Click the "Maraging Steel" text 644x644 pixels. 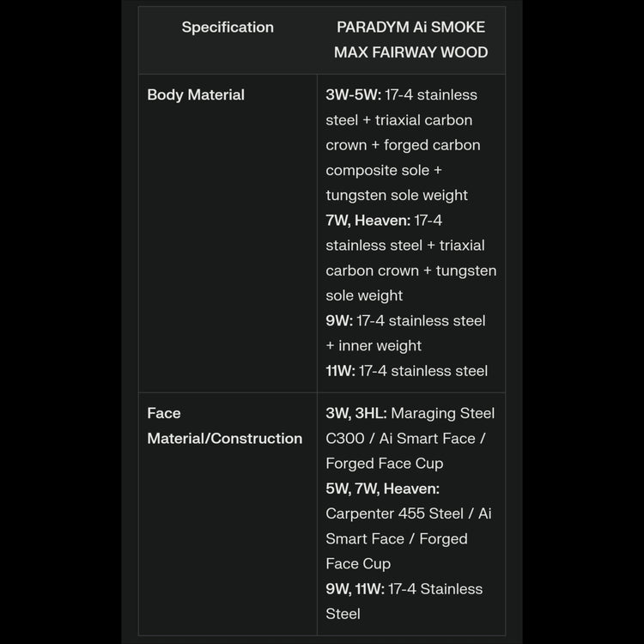click(x=443, y=413)
